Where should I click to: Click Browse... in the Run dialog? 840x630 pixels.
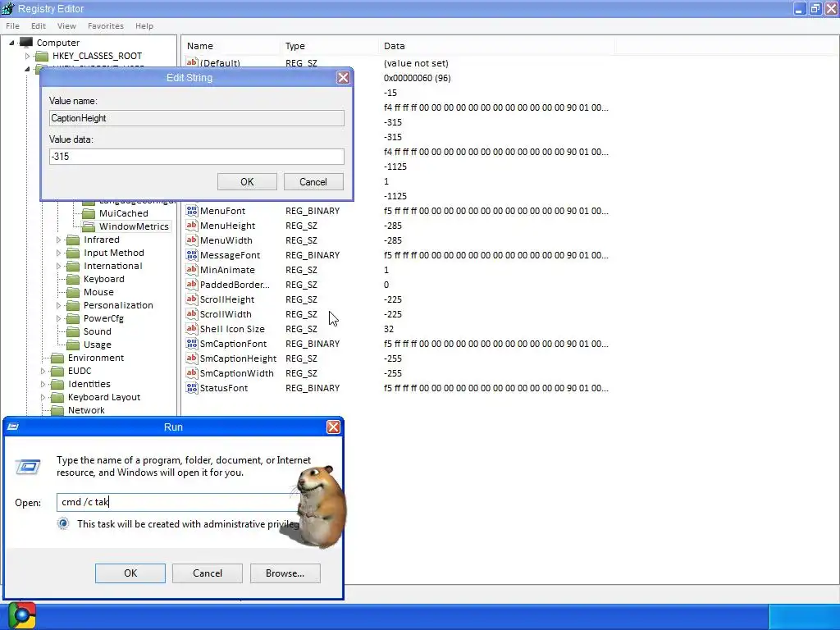click(x=285, y=573)
